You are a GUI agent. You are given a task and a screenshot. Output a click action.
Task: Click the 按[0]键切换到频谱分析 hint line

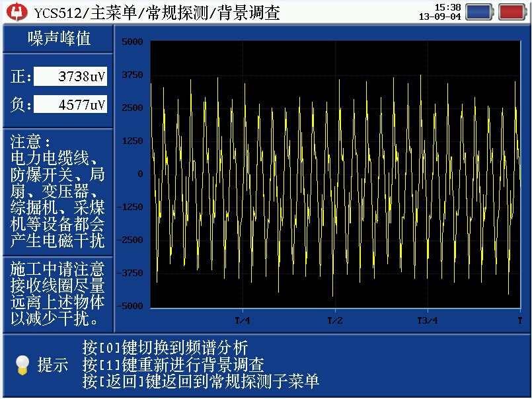pyautogui.click(x=165, y=347)
